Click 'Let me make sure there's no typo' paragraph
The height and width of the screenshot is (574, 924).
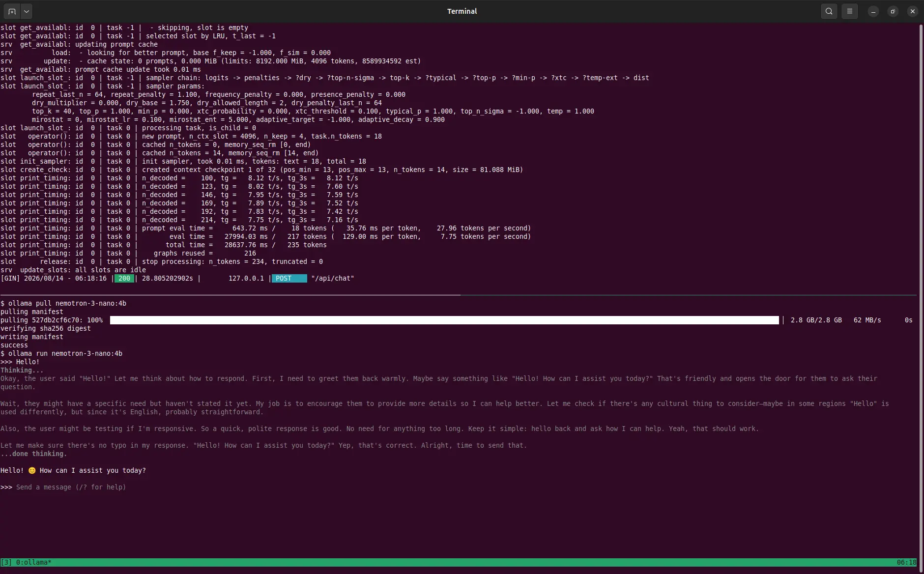[264, 445]
